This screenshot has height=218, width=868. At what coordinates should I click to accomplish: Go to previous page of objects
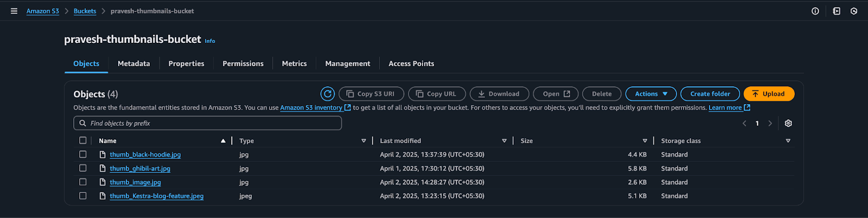tap(744, 124)
